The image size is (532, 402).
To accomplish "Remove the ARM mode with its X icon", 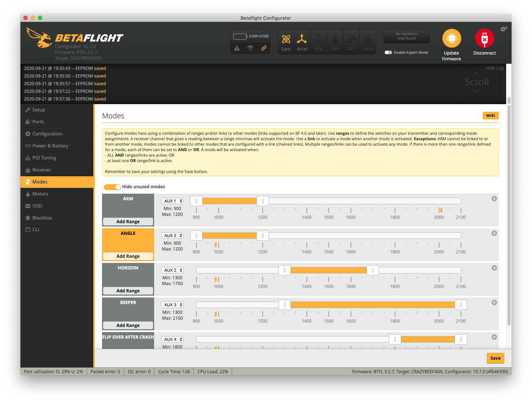I will pos(494,199).
